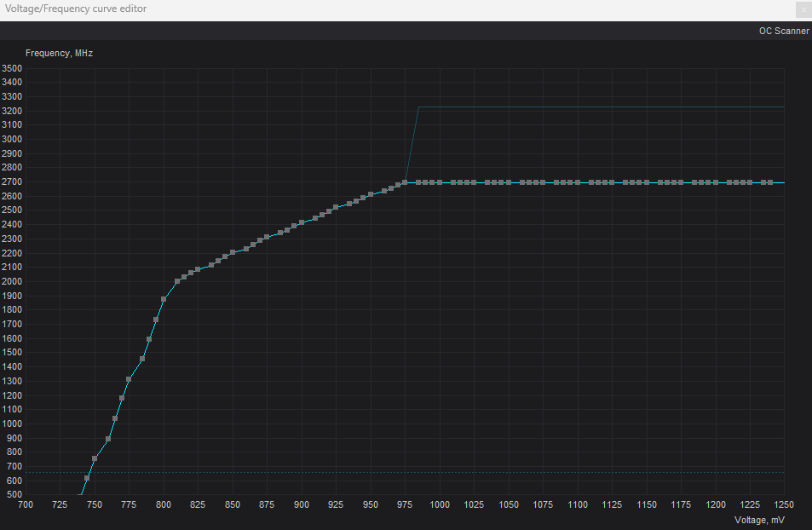
Task: Click the last curve point near 1240 mV
Action: [x=770, y=182]
